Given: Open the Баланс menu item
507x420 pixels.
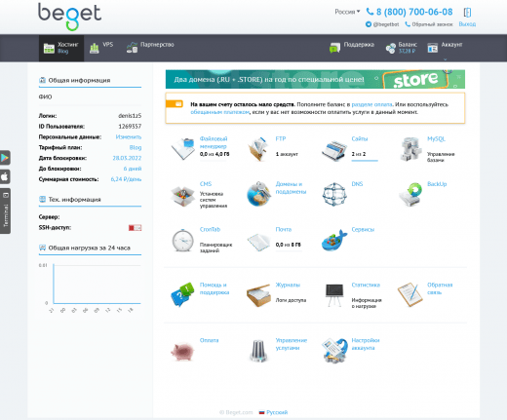Looking at the screenshot, I should point(401,48).
